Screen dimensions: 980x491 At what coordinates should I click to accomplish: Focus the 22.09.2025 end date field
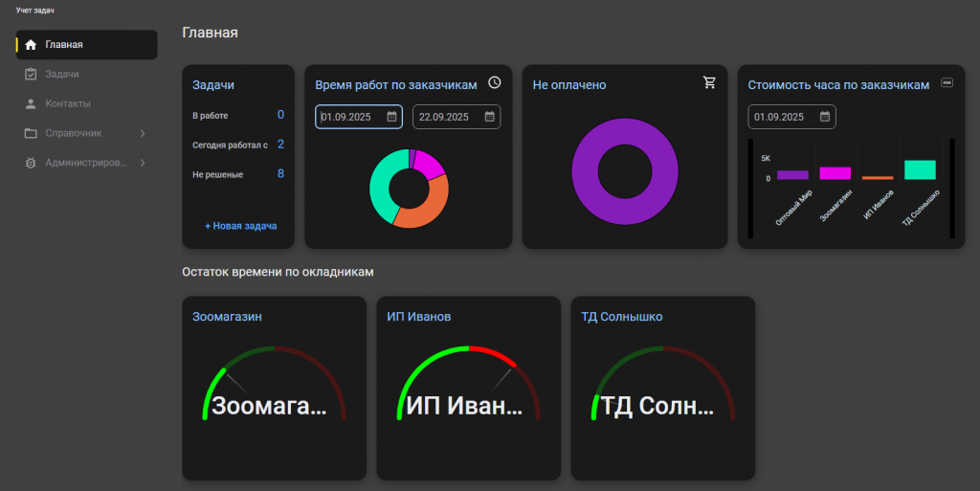[x=457, y=117]
